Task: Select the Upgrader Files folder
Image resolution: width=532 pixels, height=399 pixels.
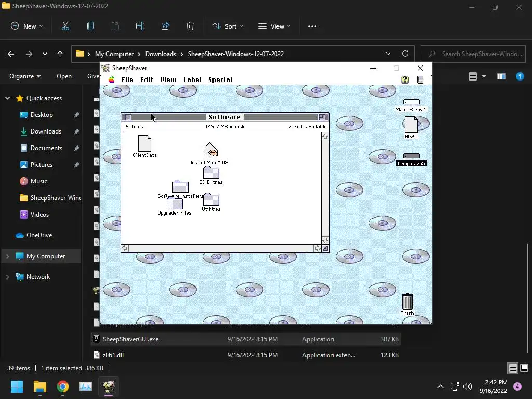Action: [x=175, y=203]
